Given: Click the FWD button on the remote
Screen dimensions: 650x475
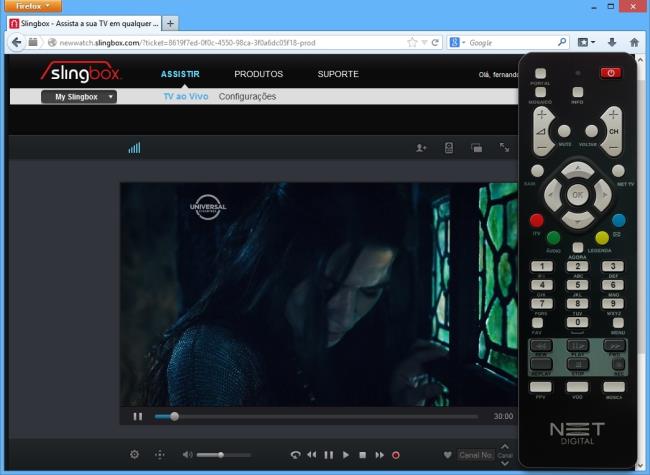Looking at the screenshot, I should (x=614, y=345).
